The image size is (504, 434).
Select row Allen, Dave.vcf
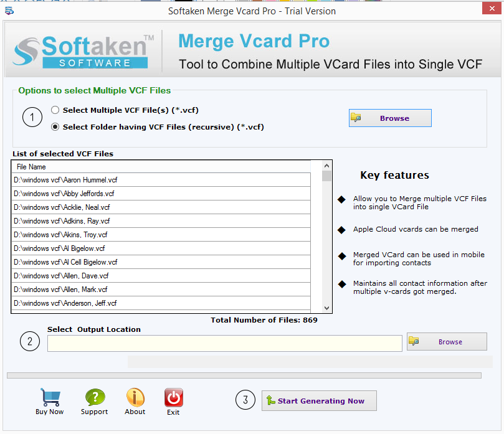tap(161, 276)
